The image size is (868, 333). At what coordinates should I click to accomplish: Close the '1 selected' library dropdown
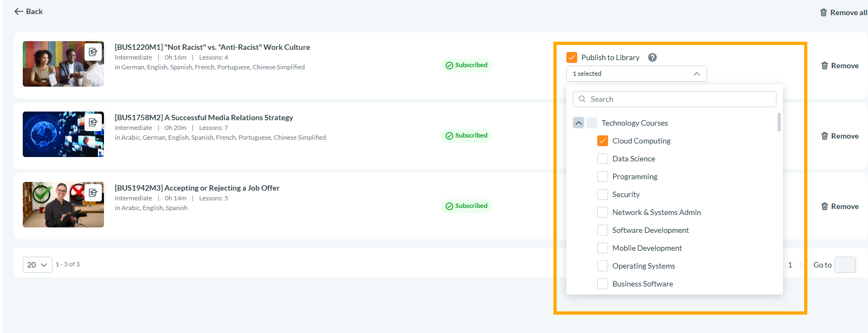click(637, 74)
